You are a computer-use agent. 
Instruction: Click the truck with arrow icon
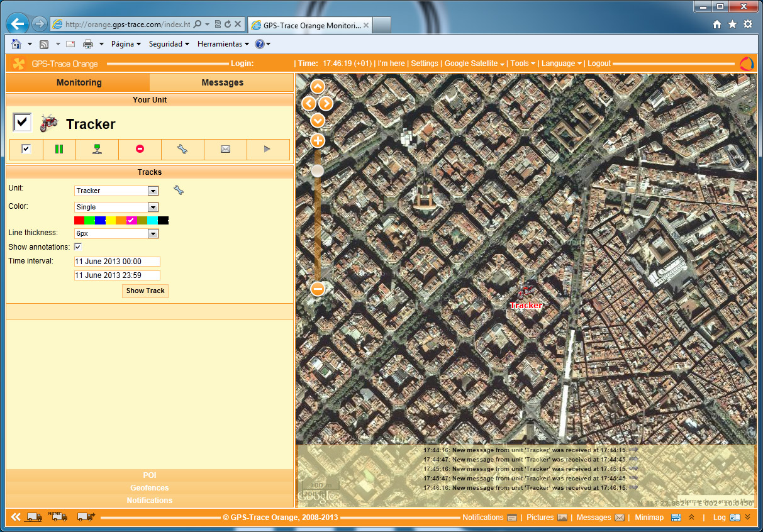85,517
